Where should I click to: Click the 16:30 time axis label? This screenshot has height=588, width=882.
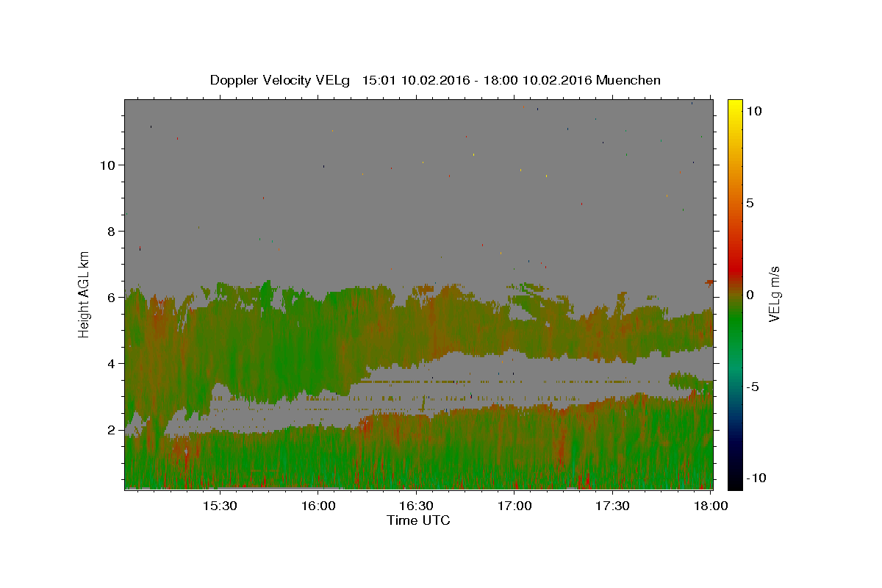tap(416, 506)
